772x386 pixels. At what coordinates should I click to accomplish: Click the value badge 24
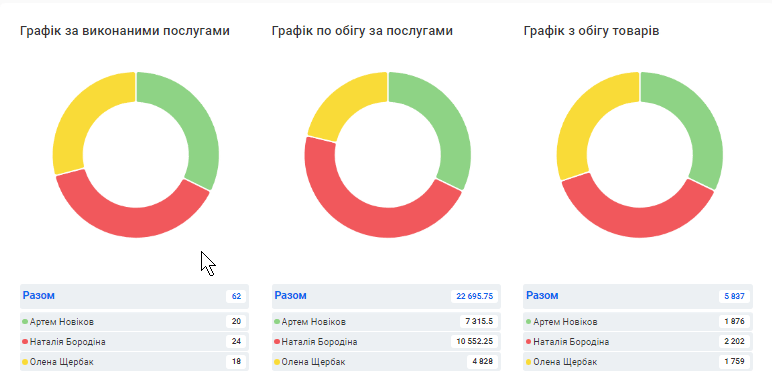point(236,342)
